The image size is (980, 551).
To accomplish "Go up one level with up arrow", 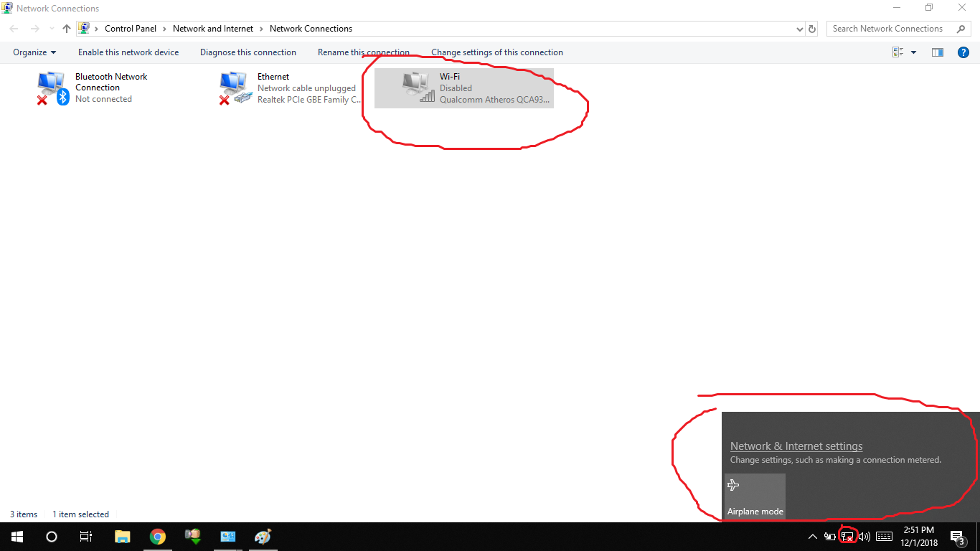I will [67, 29].
